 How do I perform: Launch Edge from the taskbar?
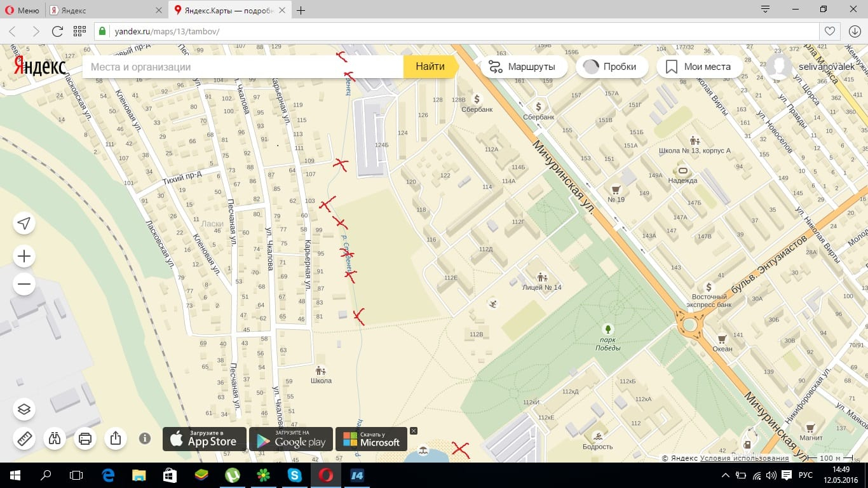coord(108,475)
